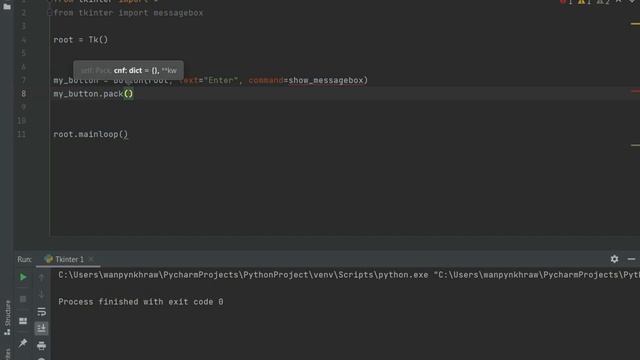Open the Structure tool window
Screen dimensions: 640x360
coord(7,318)
